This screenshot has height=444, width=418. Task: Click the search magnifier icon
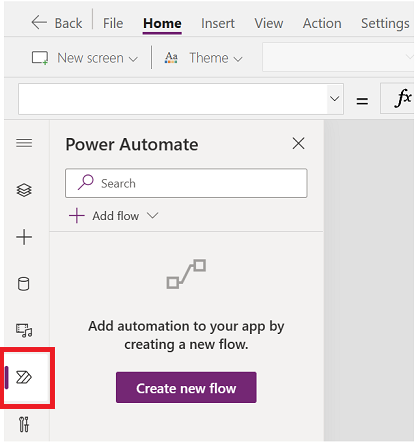pos(85,182)
